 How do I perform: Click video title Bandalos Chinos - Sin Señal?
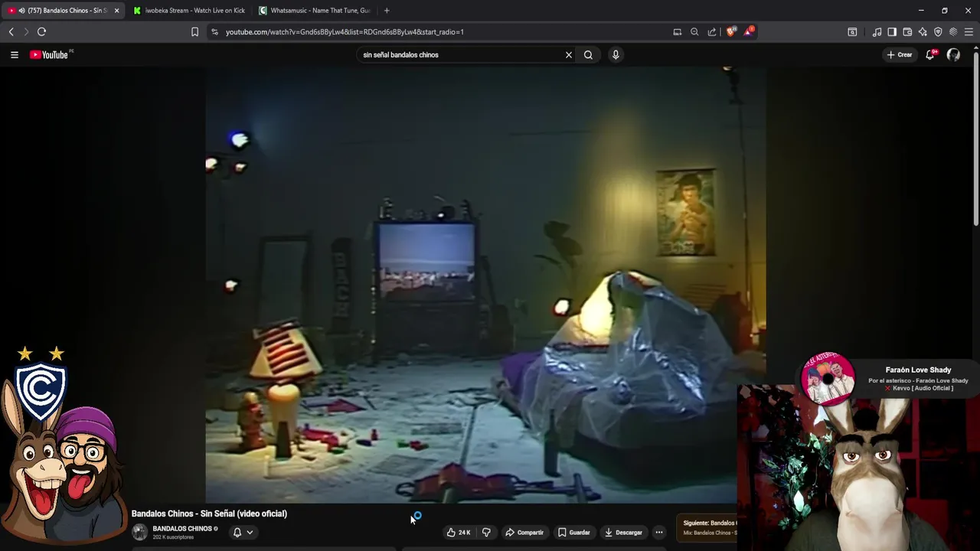click(209, 514)
